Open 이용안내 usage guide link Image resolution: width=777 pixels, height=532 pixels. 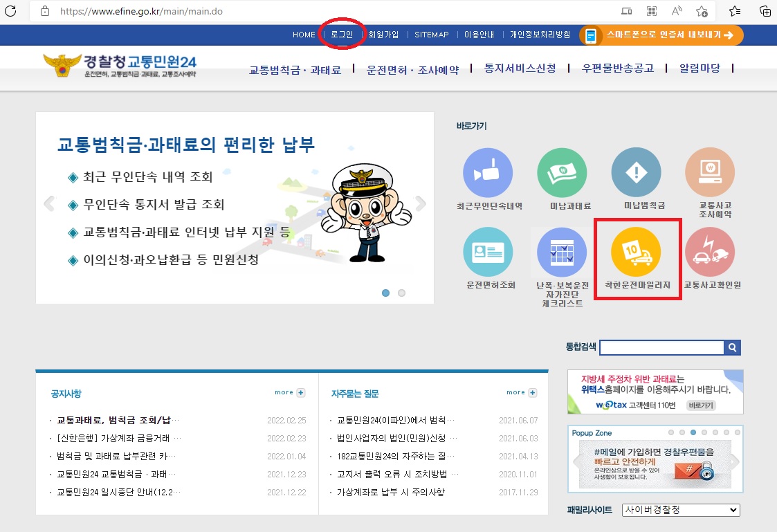point(479,35)
